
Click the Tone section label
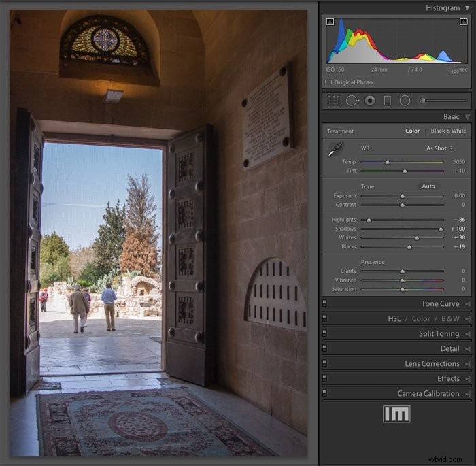[367, 186]
